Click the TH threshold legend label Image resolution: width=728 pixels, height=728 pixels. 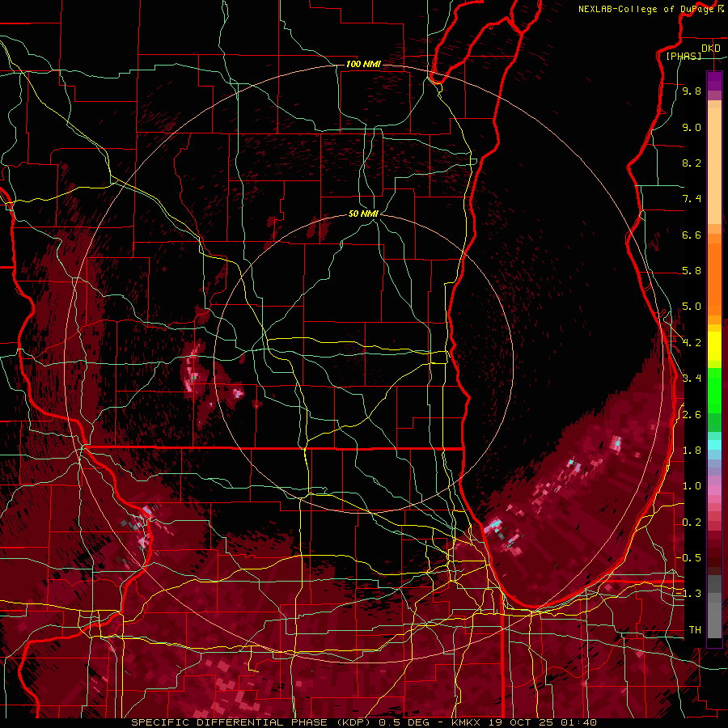(x=695, y=630)
